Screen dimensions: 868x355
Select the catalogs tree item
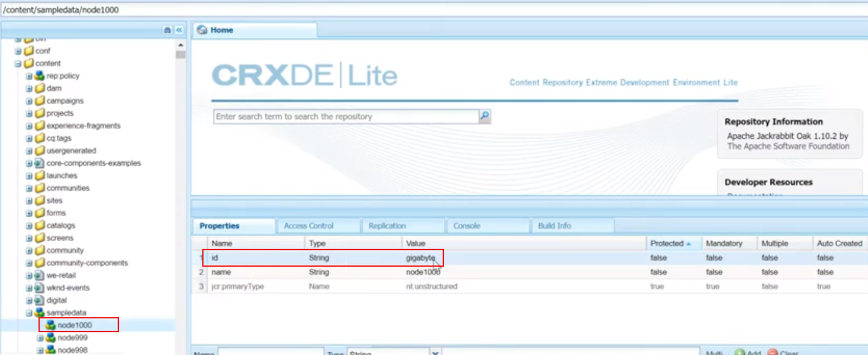coord(61,225)
